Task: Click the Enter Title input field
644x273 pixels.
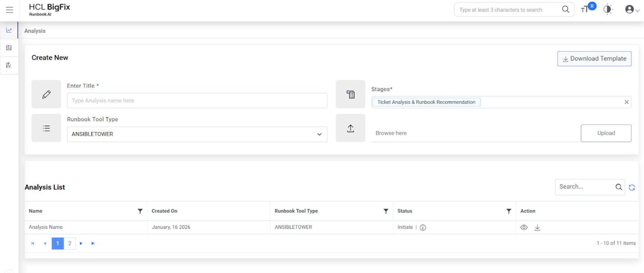Action: tap(197, 101)
